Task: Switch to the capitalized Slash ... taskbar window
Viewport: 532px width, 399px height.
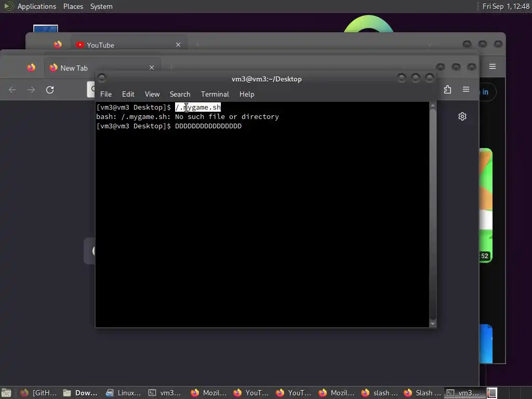Action: pyautogui.click(x=422, y=393)
